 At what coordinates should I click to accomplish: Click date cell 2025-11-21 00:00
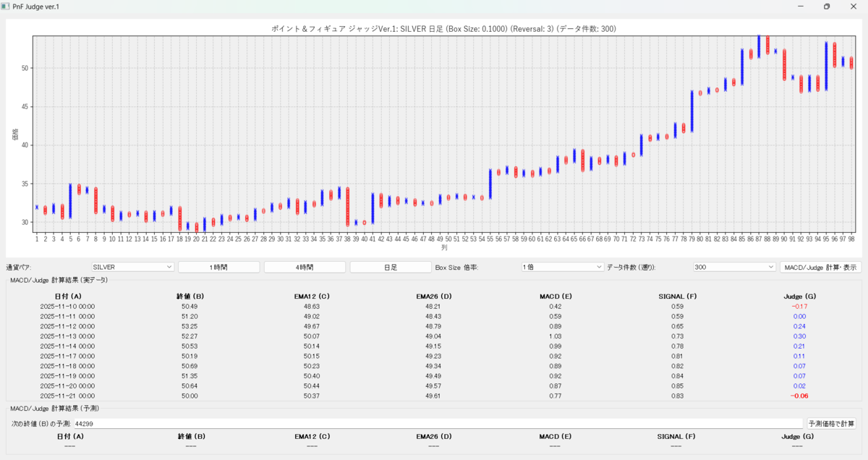[x=67, y=396]
